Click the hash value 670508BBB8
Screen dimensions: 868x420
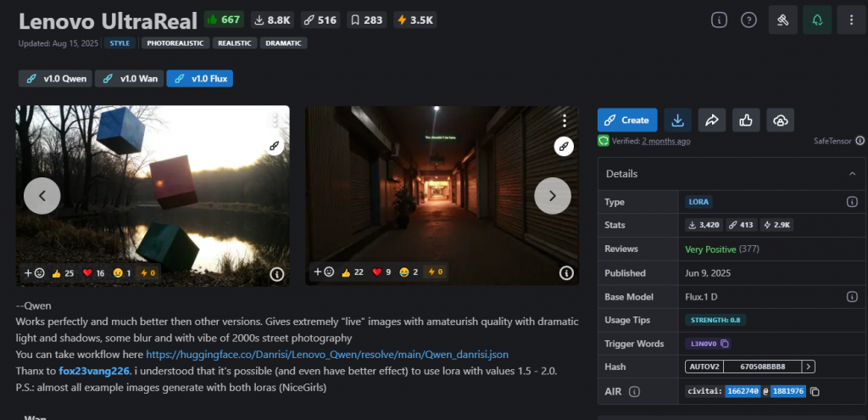(762, 367)
